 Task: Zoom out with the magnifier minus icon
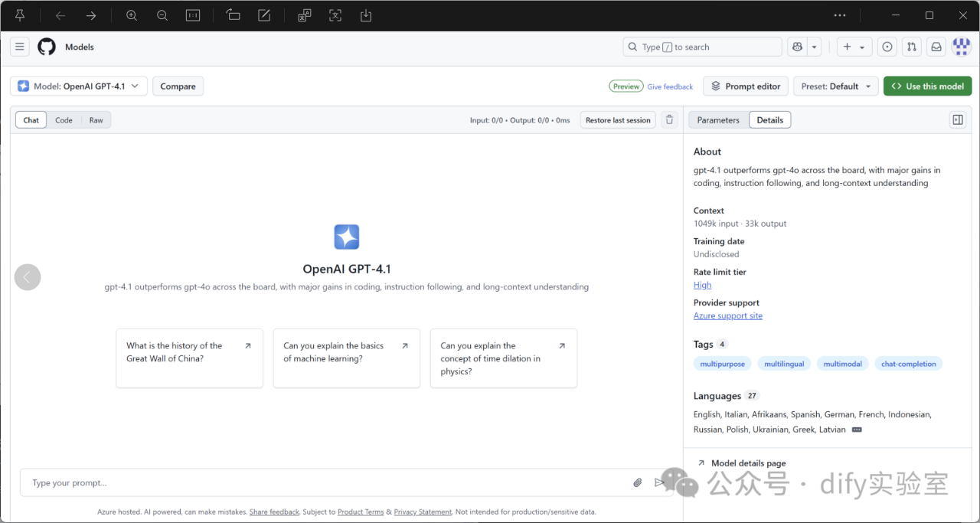[x=162, y=15]
